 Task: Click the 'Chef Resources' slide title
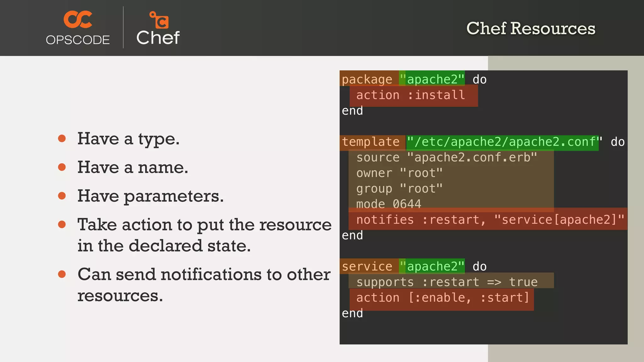coord(531,29)
